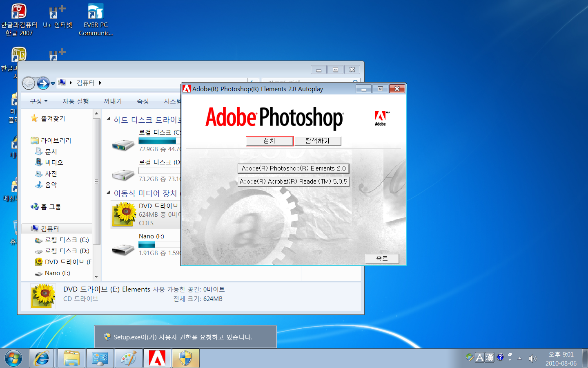Open recent pages dropdown beside forward arrow

point(53,83)
